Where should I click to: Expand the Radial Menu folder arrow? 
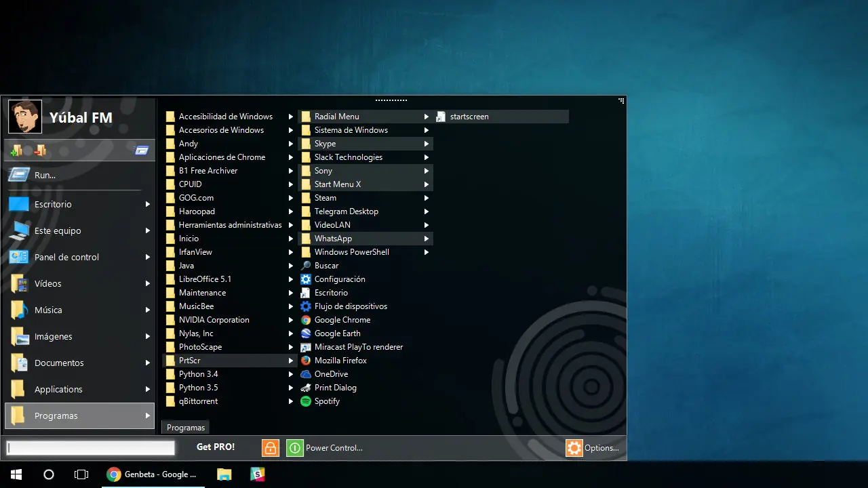427,117
